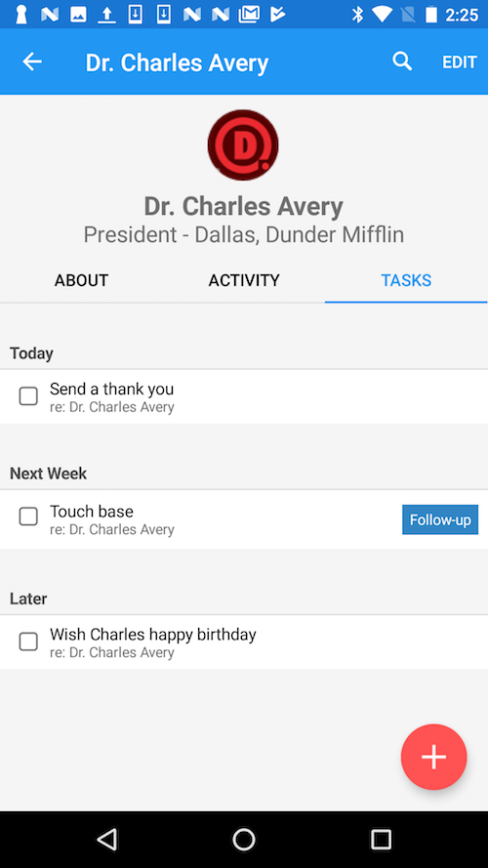
Task: Switch to the Activity tab
Action: coord(244,280)
